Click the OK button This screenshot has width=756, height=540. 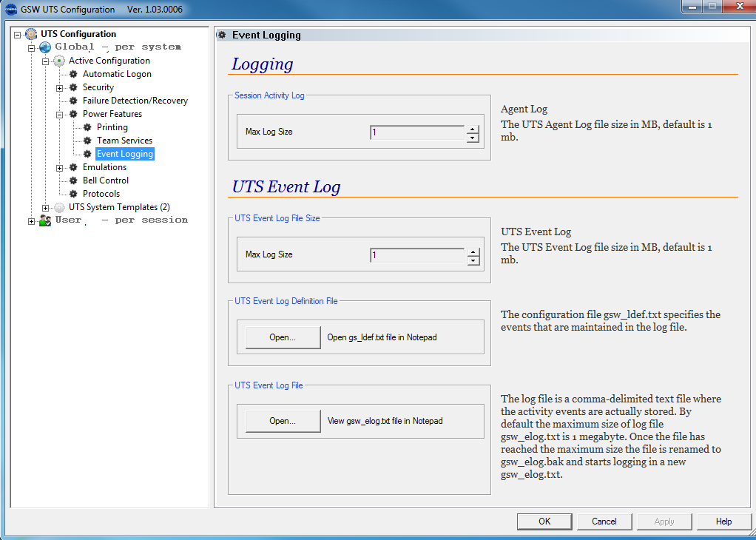(x=544, y=522)
